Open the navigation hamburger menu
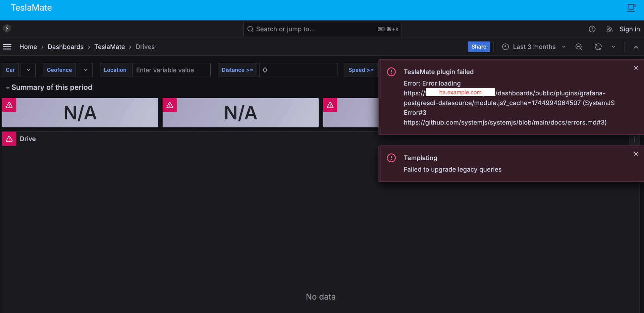The image size is (644, 313). [x=7, y=47]
